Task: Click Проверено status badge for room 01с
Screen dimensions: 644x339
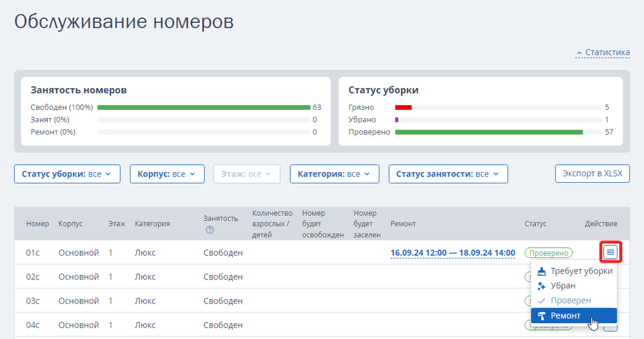Action: pos(549,253)
